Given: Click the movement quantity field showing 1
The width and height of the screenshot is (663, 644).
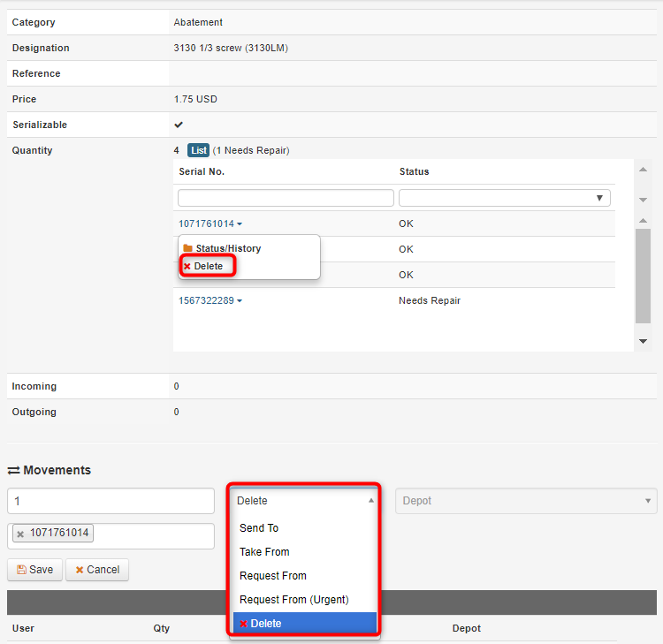Looking at the screenshot, I should [x=110, y=501].
